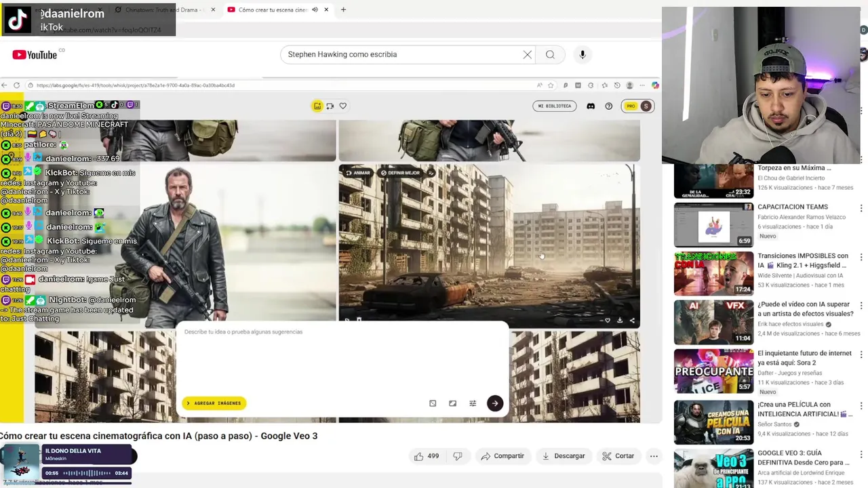Click the edit pencil icon next to Definir Mejor
868x488 pixels.
(431, 173)
